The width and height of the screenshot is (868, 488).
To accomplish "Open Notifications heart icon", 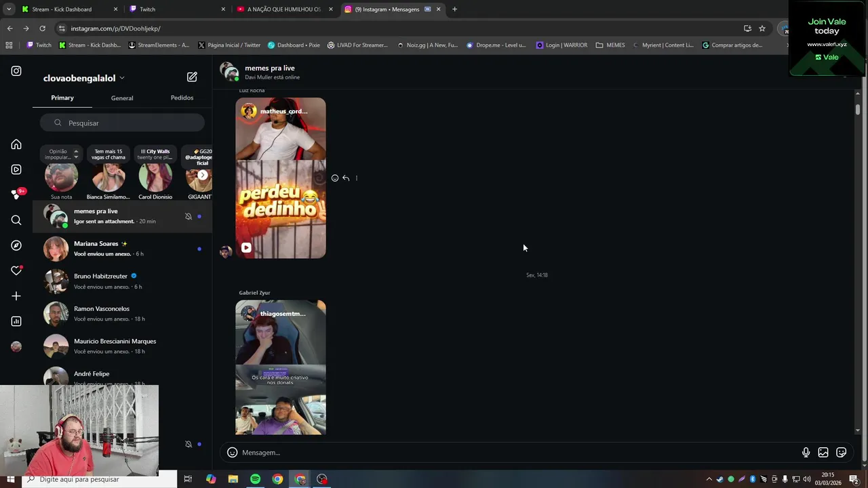I will click(16, 270).
